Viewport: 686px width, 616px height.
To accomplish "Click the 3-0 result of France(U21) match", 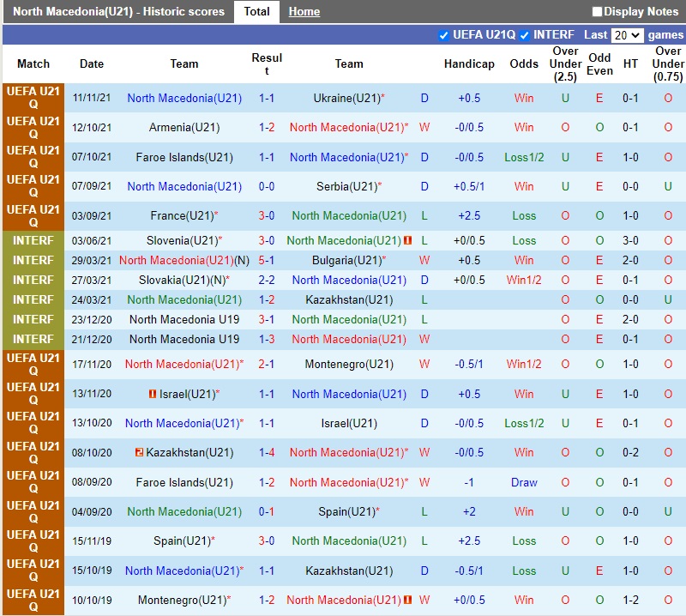I will pos(267,216).
